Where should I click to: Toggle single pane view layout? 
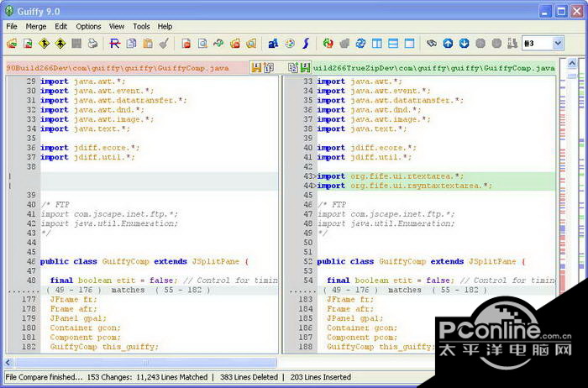pos(409,43)
